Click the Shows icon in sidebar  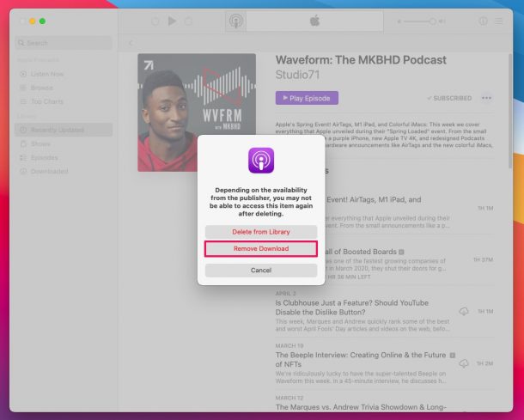click(23, 143)
